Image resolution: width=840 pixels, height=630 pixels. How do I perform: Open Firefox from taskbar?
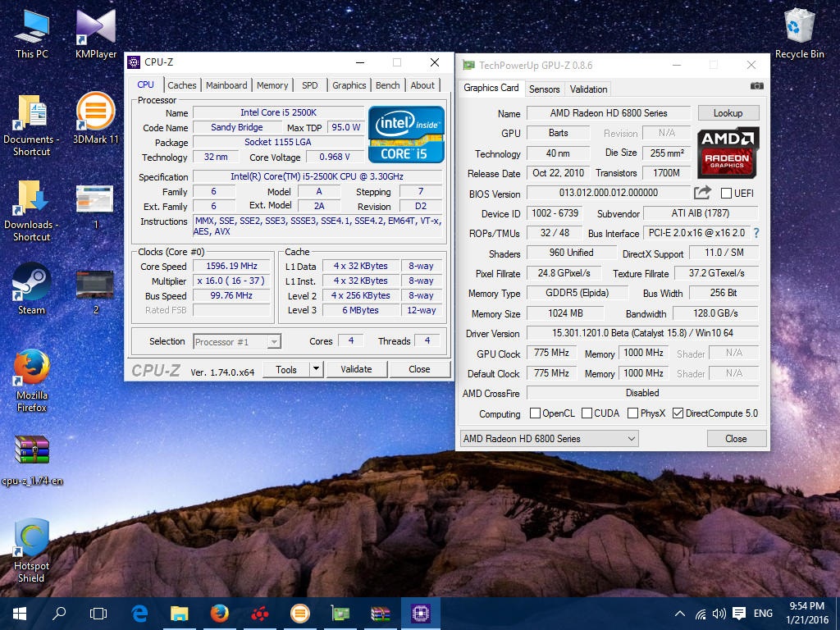(220, 614)
